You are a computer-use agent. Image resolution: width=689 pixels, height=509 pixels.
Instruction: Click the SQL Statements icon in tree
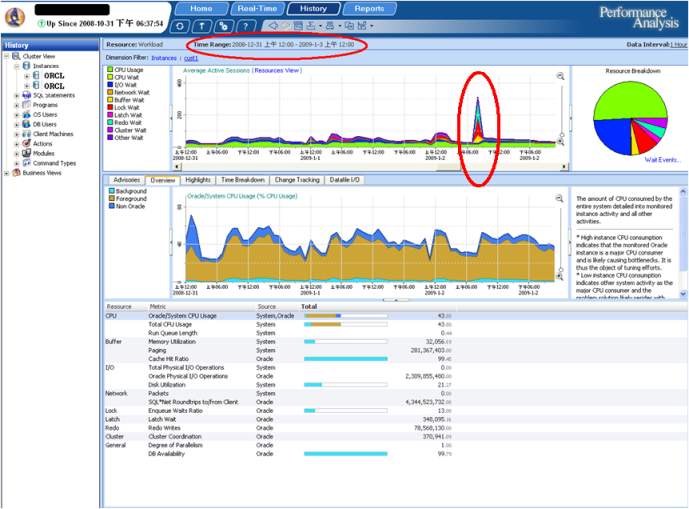coord(26,94)
